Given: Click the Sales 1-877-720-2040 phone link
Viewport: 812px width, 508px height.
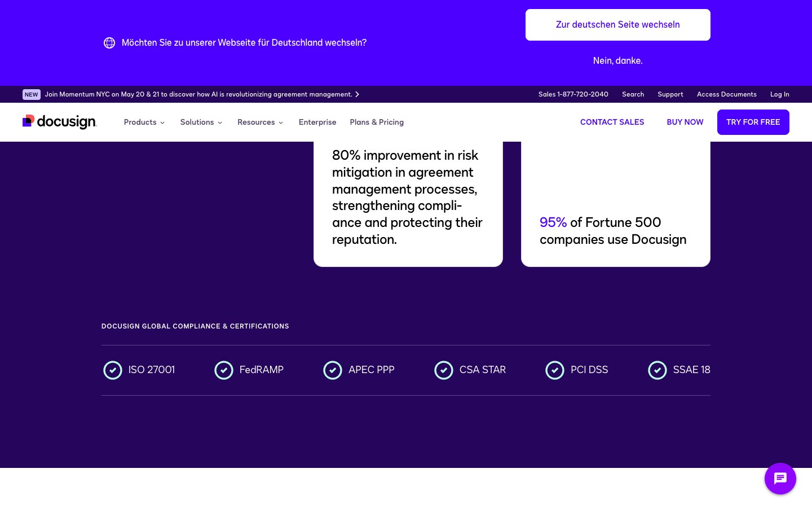Looking at the screenshot, I should [573, 94].
